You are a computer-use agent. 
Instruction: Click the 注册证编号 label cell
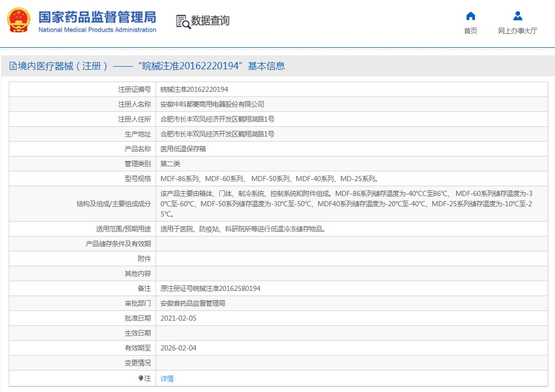tap(135, 89)
